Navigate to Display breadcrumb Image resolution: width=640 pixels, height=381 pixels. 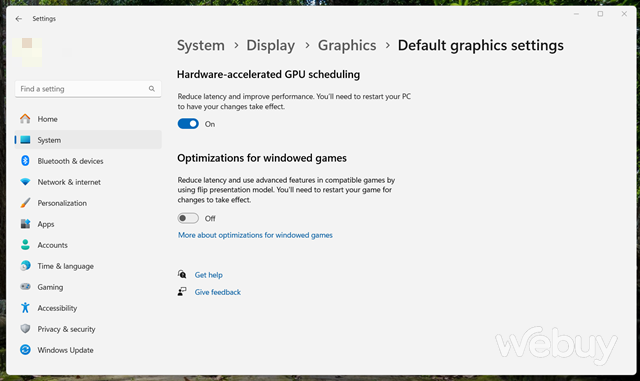[271, 45]
